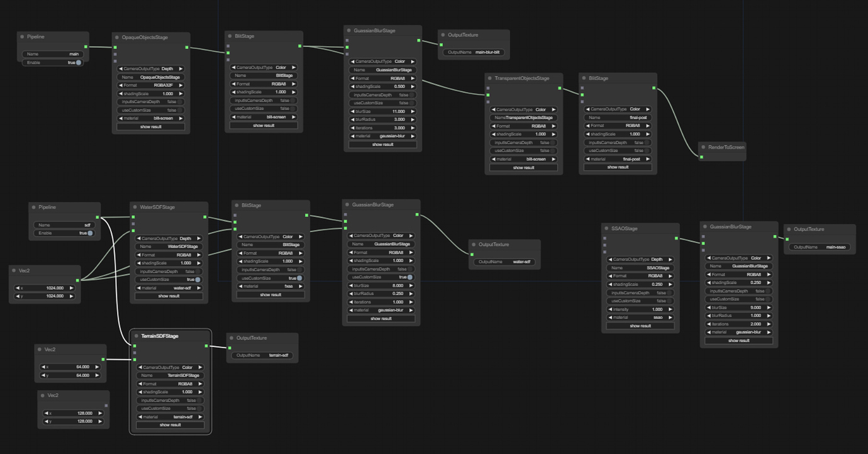Click show result on OpaqueObjectsStage

point(151,126)
